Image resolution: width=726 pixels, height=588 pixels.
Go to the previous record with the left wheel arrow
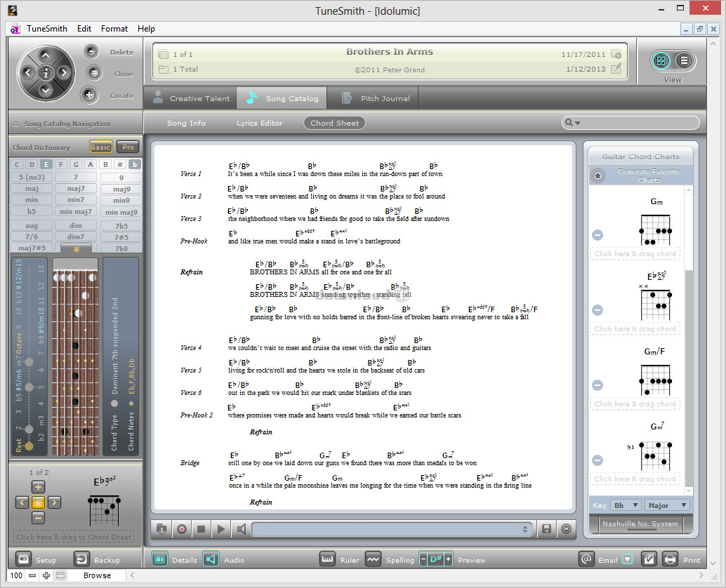pyautogui.click(x=28, y=73)
